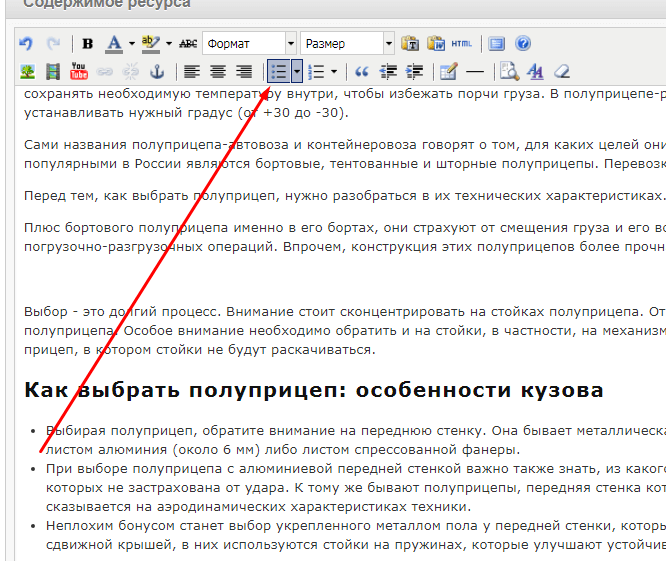666x561 pixels.
Task: Toggle blockquote with the quote marks icon
Action: click(x=361, y=71)
